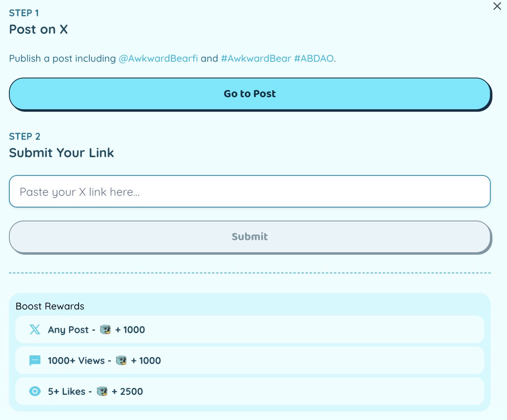Click the 'STEP 1' label
507x420 pixels.
click(x=24, y=13)
